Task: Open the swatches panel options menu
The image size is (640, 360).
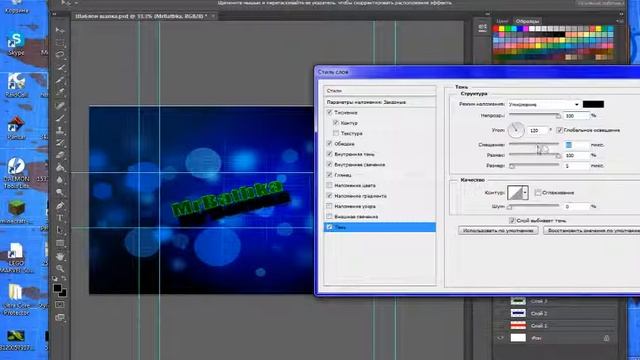Action: pyautogui.click(x=620, y=20)
